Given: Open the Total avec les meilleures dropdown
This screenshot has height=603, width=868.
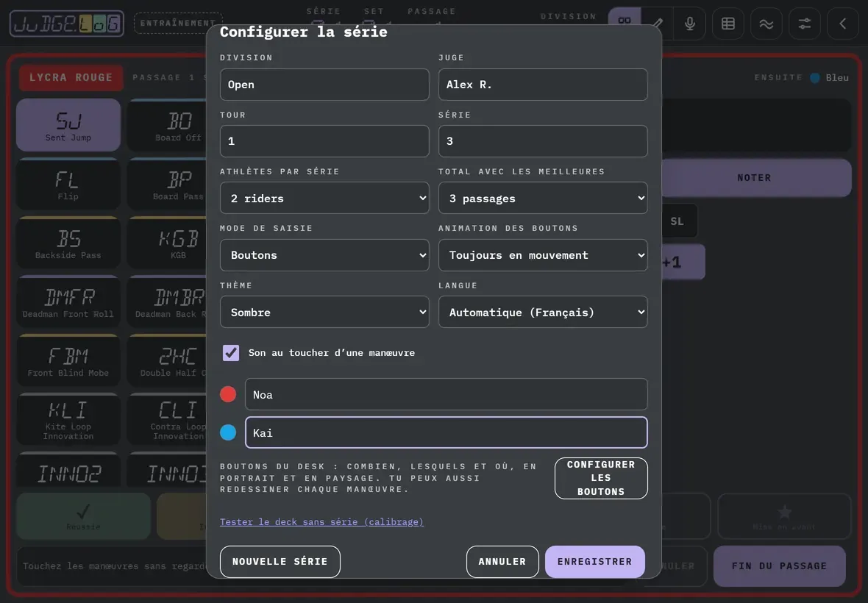Looking at the screenshot, I should click(x=543, y=198).
